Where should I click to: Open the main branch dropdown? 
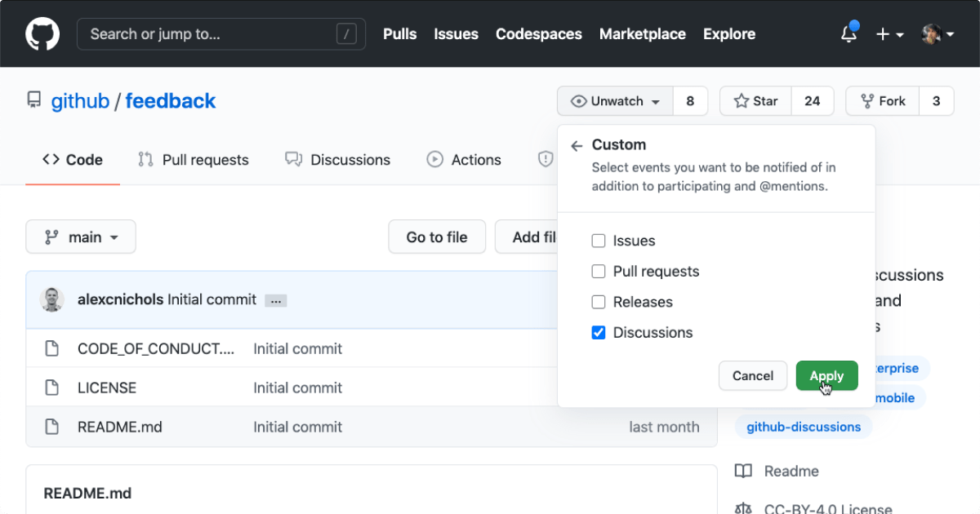[x=81, y=237]
